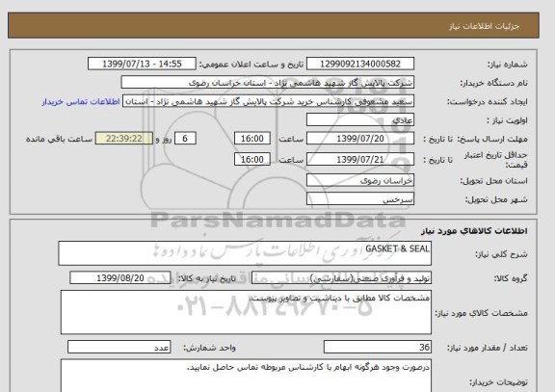
Task: Click the label شماره نیاز
Action: coord(508,65)
